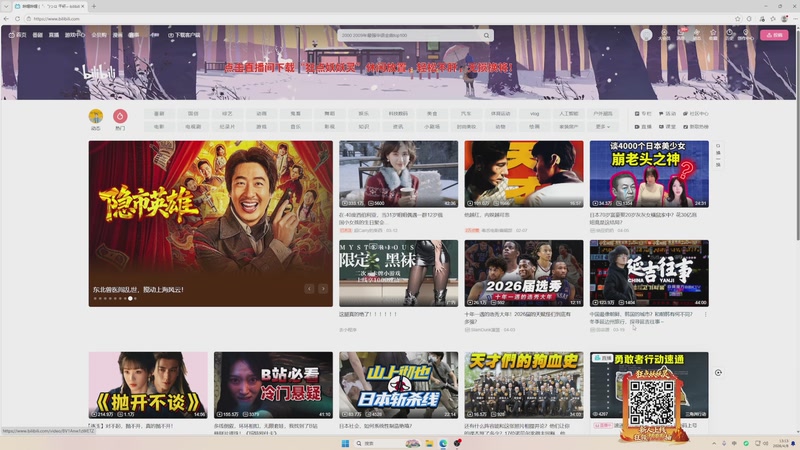
Task: Click the bilibili.com address bar
Action: tap(378, 19)
